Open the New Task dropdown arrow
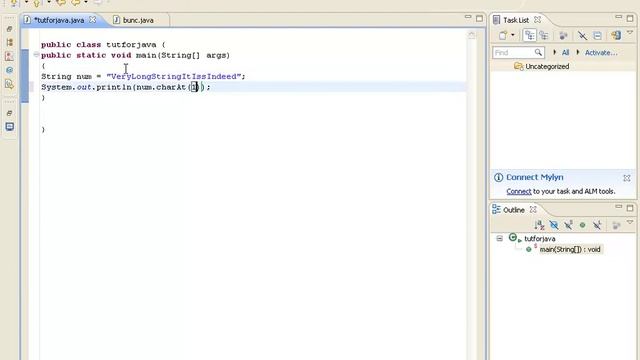640x360 pixels. pyautogui.click(x=513, y=36)
